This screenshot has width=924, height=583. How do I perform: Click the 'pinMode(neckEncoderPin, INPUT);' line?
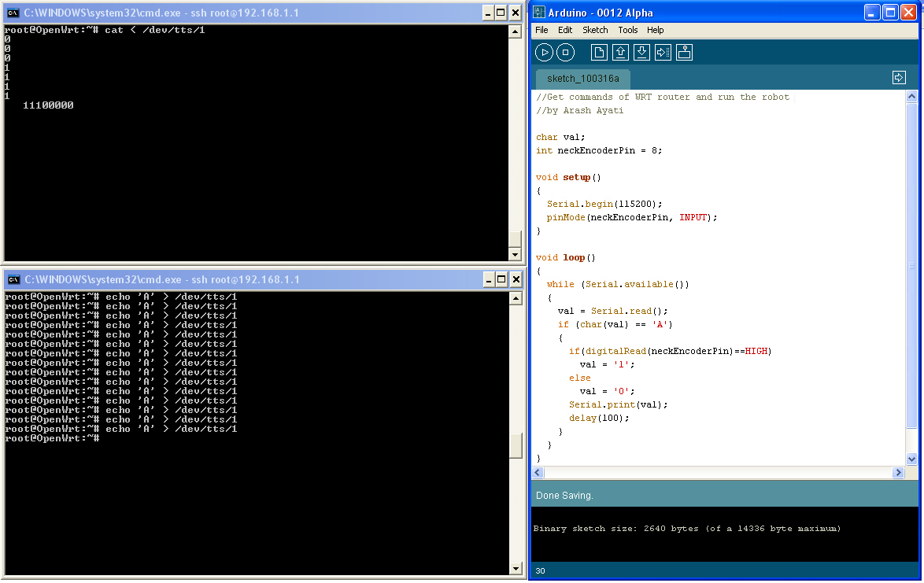632,217
